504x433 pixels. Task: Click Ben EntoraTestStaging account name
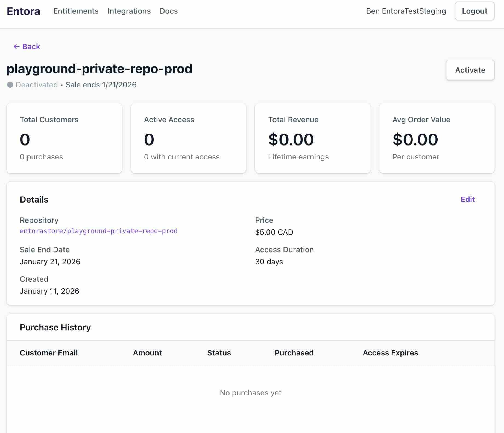tap(406, 11)
